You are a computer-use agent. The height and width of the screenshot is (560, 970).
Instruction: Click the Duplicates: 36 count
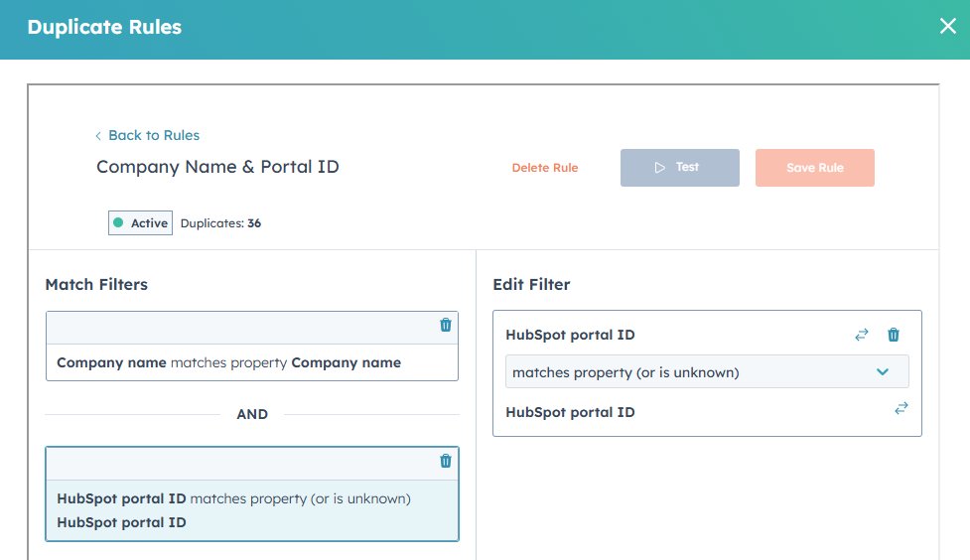220,223
